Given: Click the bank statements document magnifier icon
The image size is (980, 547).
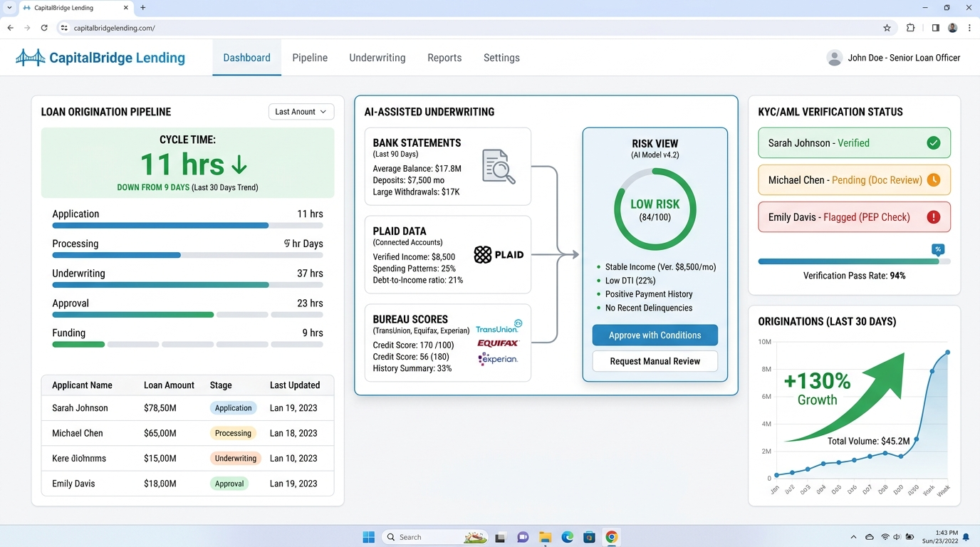Looking at the screenshot, I should coord(499,166).
